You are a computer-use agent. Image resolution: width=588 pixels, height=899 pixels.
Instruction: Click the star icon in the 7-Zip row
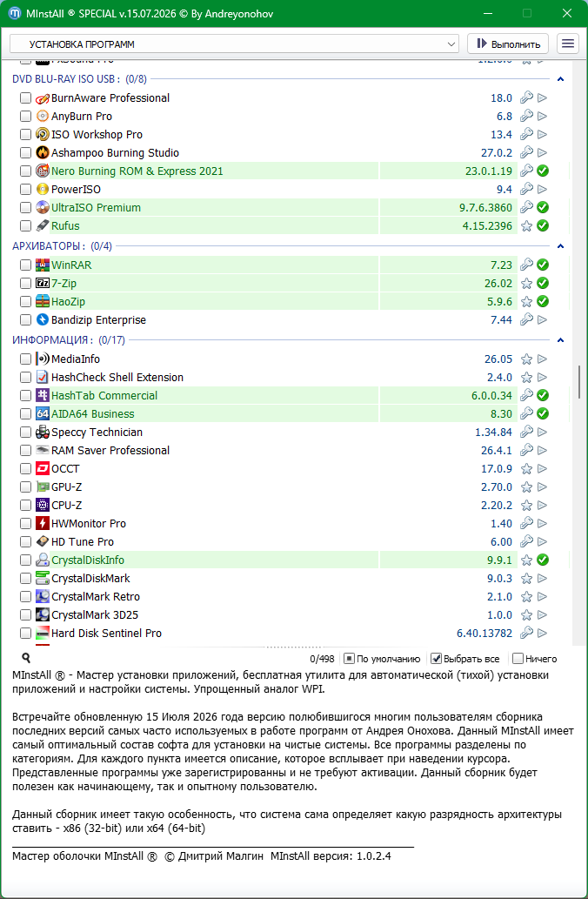tap(526, 283)
